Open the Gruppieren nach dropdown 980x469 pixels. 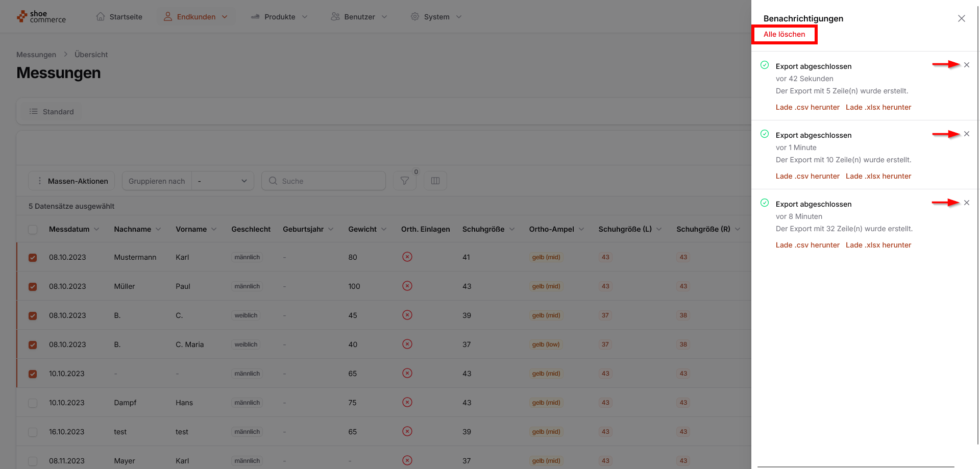coord(223,181)
